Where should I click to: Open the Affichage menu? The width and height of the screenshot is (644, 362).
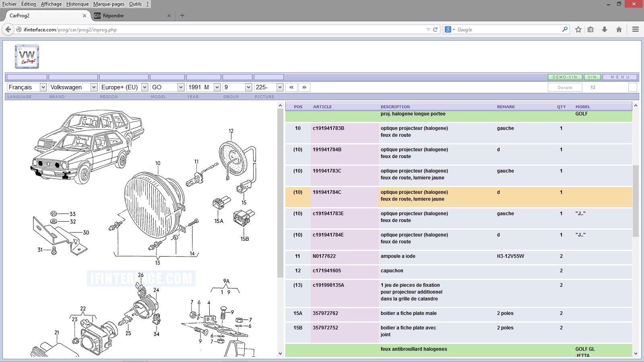pyautogui.click(x=52, y=4)
